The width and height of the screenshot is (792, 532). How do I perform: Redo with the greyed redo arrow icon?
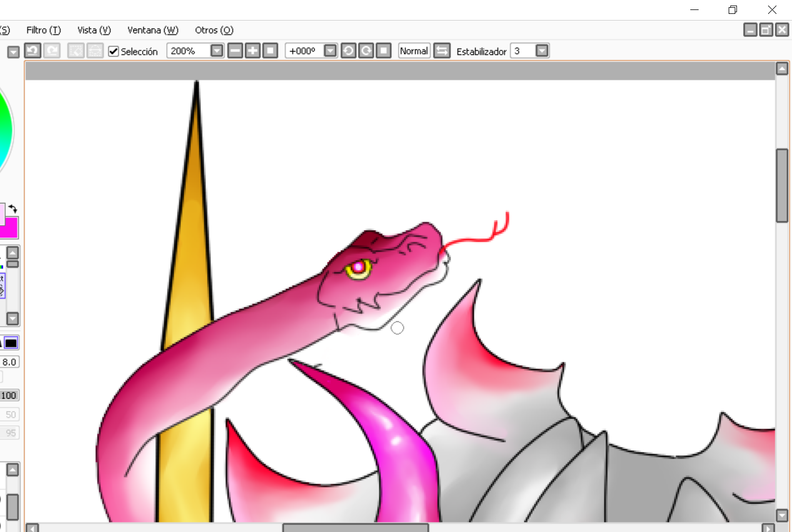click(x=52, y=51)
